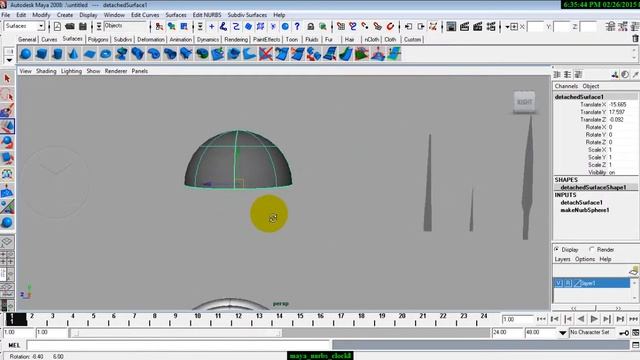Image resolution: width=640 pixels, height=360 pixels.
Task: Open the viewport Panels menu
Action: click(x=140, y=71)
